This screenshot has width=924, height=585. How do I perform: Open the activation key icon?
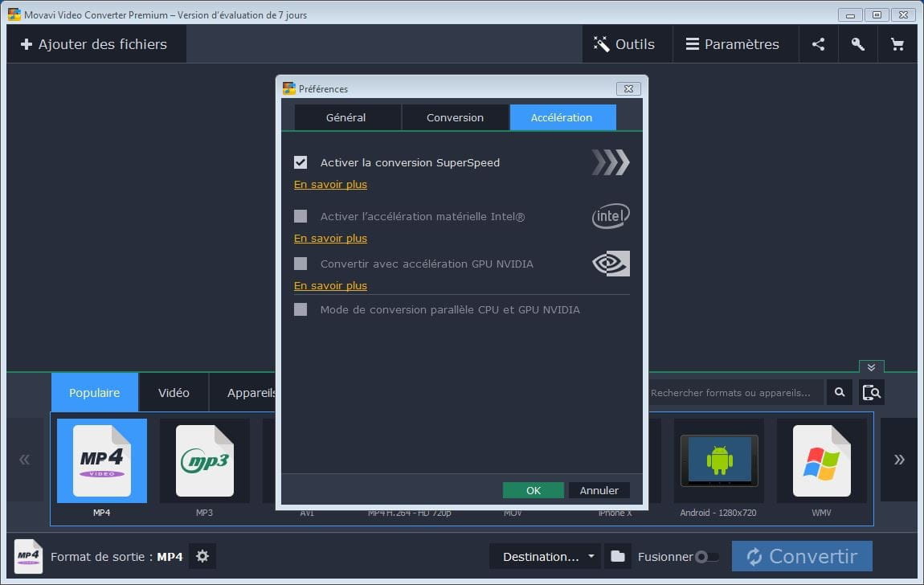857,44
